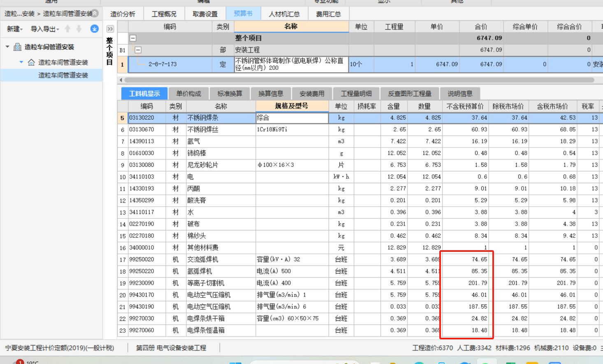Click the 整个项目 vertical label
The height and width of the screenshot is (364, 603).
pyautogui.click(x=109, y=51)
